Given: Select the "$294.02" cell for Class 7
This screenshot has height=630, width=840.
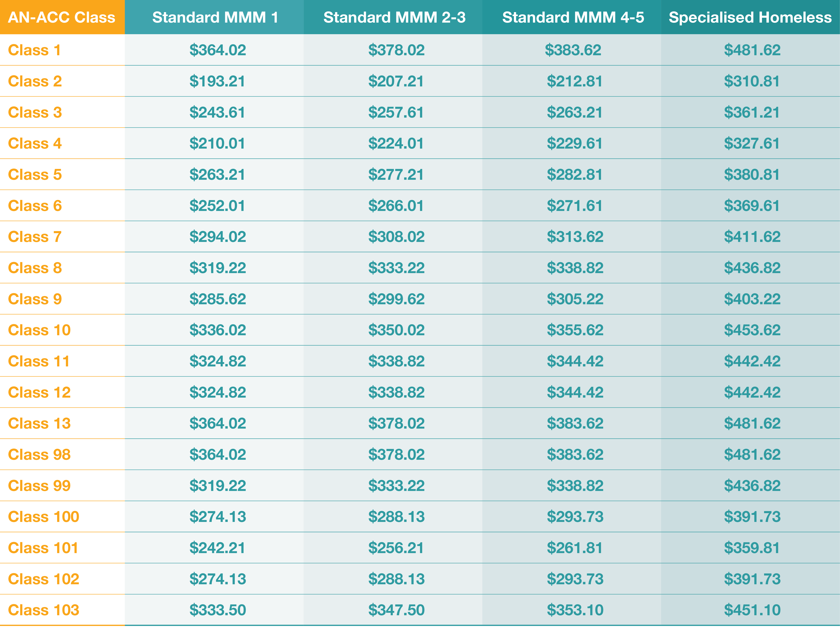Looking at the screenshot, I should pyautogui.click(x=218, y=237).
